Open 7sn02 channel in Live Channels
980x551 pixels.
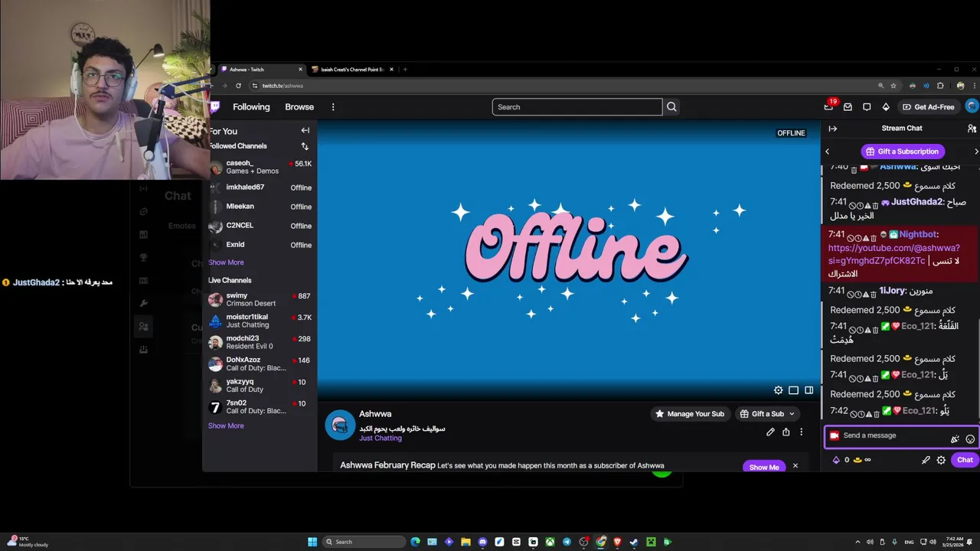261,406
